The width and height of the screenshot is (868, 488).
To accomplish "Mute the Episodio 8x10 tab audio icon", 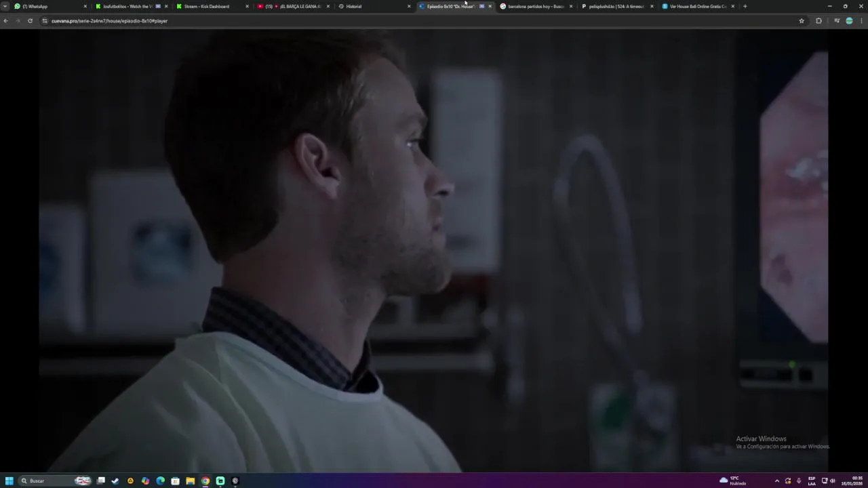I will [482, 6].
